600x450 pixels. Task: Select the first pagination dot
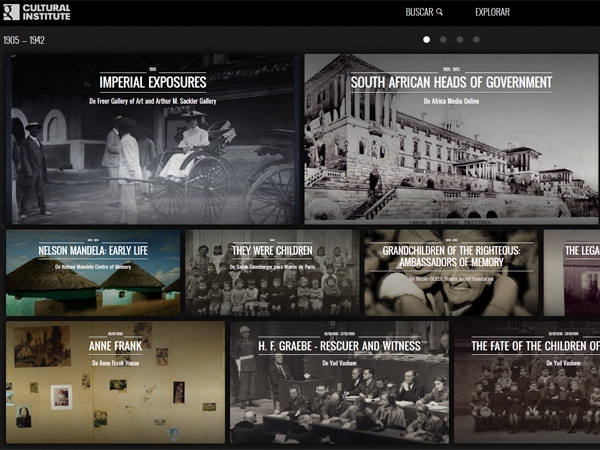click(x=427, y=40)
